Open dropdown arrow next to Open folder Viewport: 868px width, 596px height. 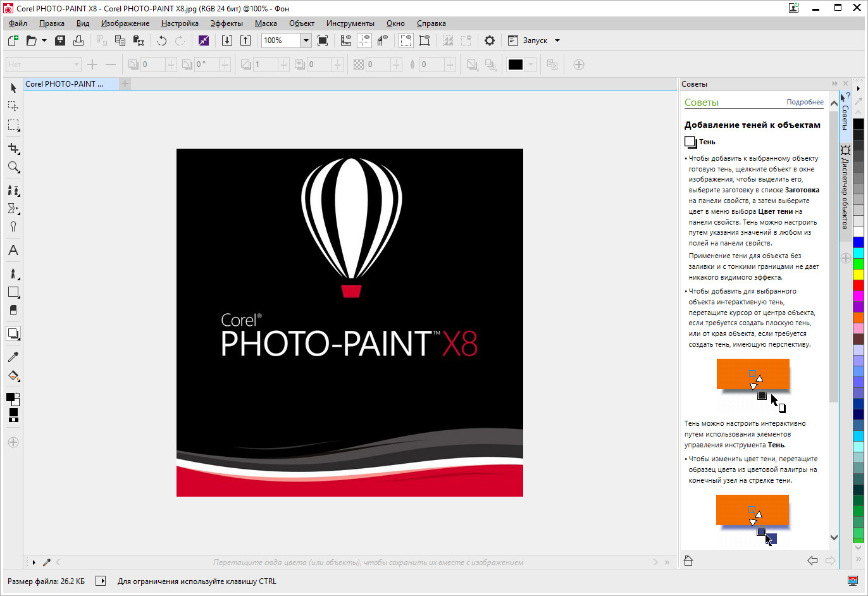[x=44, y=40]
